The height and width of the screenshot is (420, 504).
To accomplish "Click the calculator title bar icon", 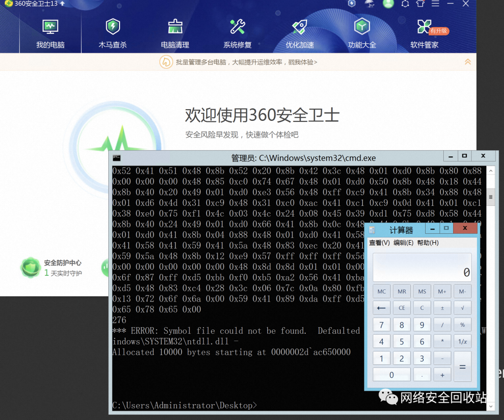I will click(372, 230).
